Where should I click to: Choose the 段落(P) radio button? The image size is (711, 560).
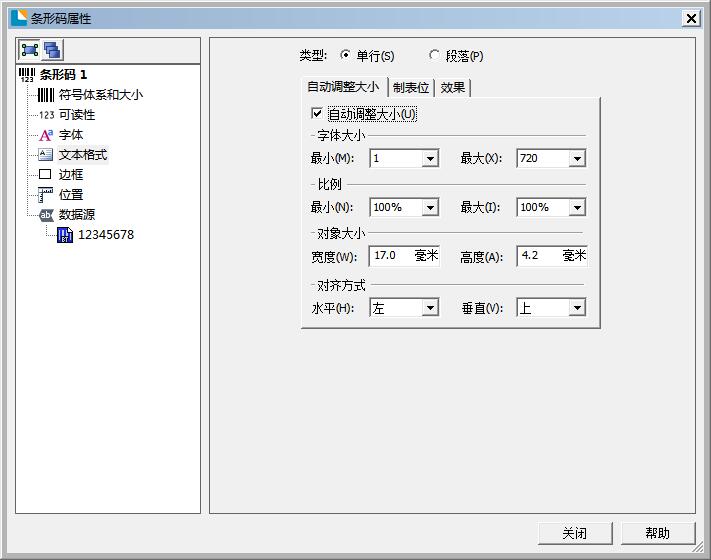point(434,55)
